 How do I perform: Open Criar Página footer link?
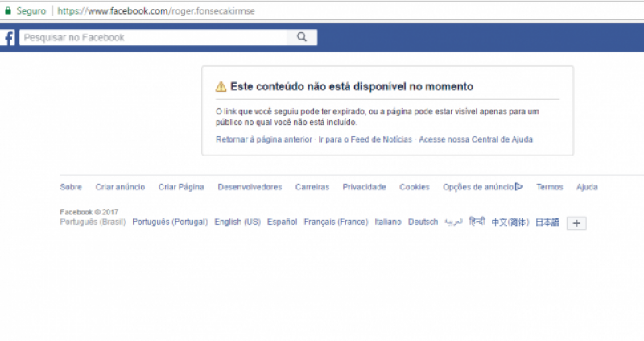click(181, 187)
